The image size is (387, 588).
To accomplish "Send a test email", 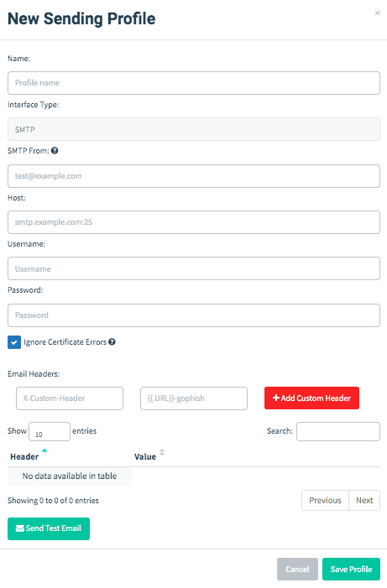I will point(49,528).
